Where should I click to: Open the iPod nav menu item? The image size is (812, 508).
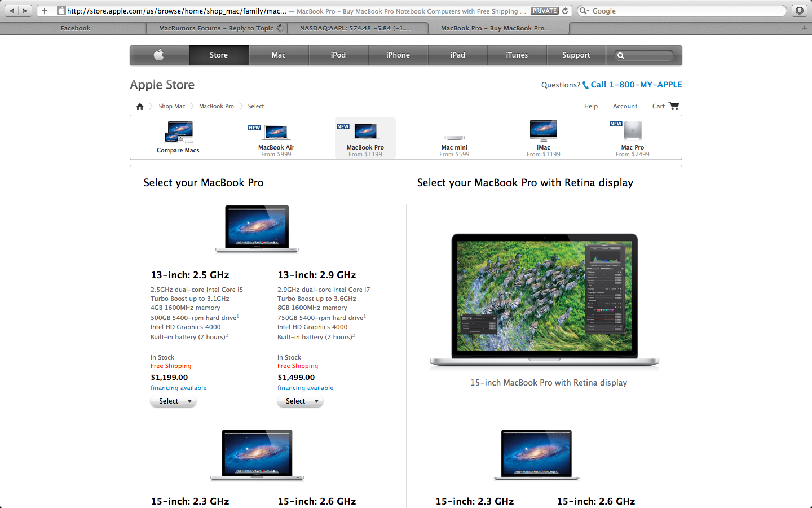pyautogui.click(x=338, y=55)
